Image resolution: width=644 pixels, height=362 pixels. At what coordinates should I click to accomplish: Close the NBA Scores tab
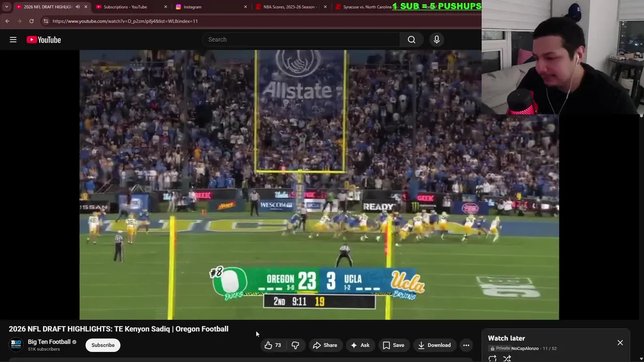(x=325, y=7)
